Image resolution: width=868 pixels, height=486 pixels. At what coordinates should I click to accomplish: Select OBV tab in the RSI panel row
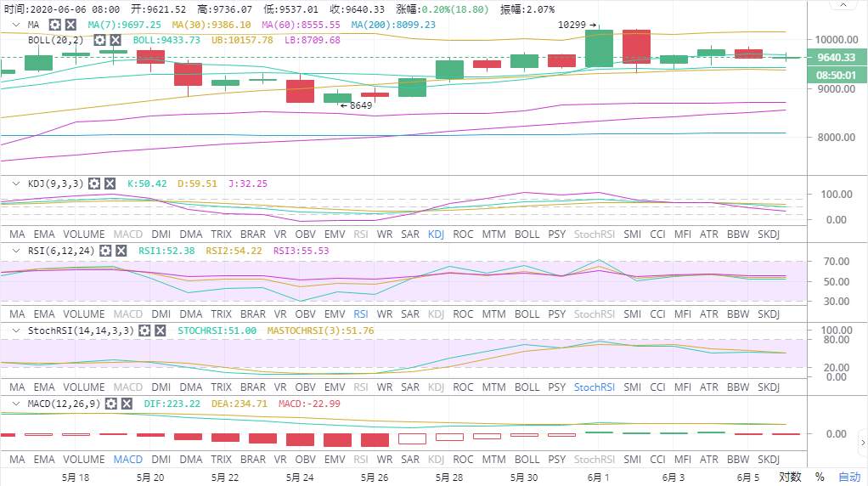point(305,314)
